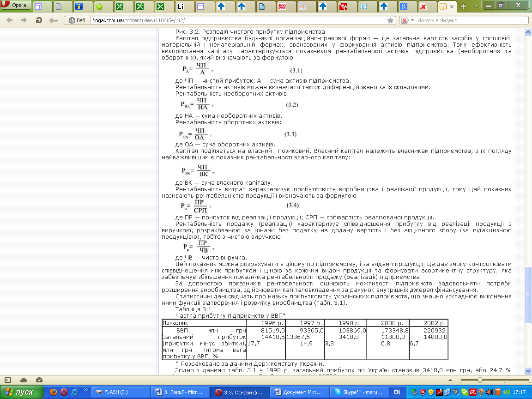Launch Internet Explorer from quick launch

[74, 392]
